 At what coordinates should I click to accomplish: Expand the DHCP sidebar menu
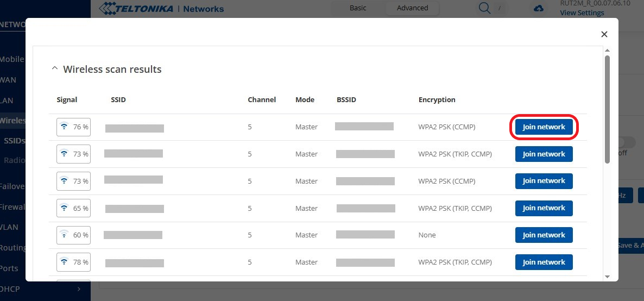[x=79, y=289]
